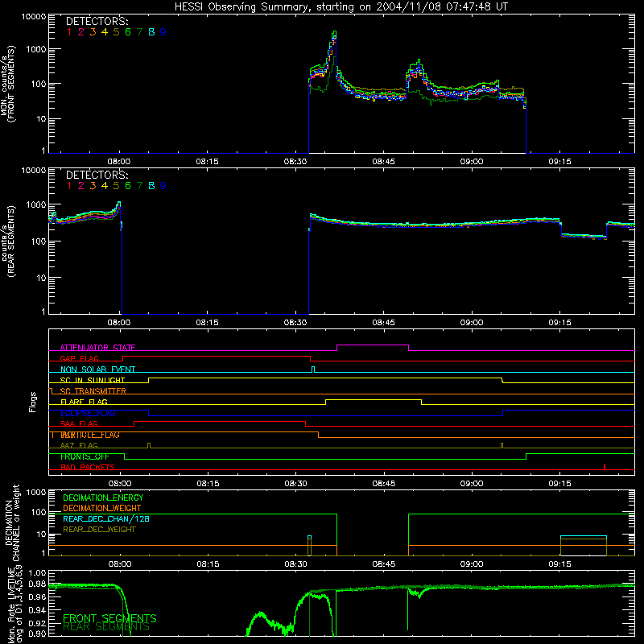Click 08:45 tick under front segments plot

384,162
